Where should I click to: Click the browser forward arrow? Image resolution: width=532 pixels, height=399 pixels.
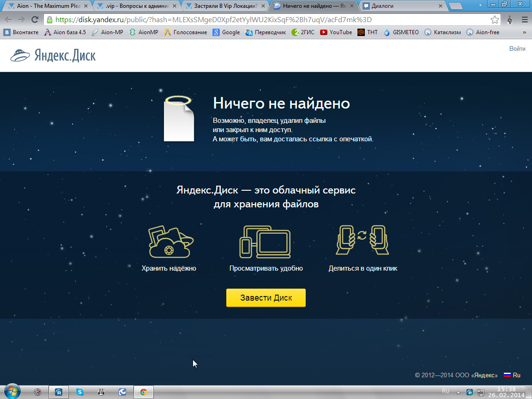[x=21, y=20]
